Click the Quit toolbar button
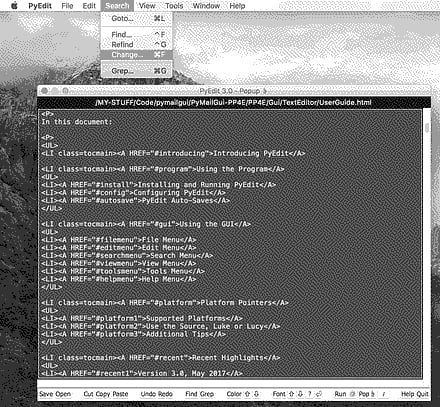Image resolution: width=440 pixels, height=407 pixels. [422, 394]
